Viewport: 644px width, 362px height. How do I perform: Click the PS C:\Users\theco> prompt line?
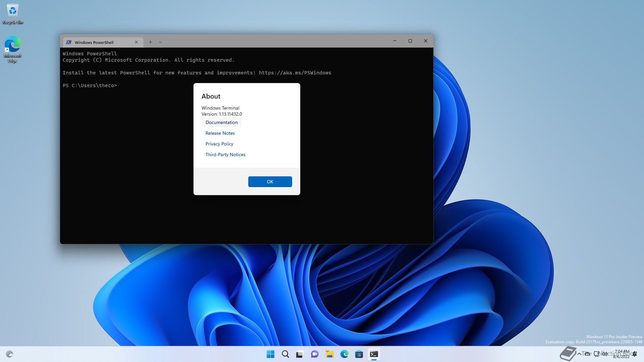(90, 85)
